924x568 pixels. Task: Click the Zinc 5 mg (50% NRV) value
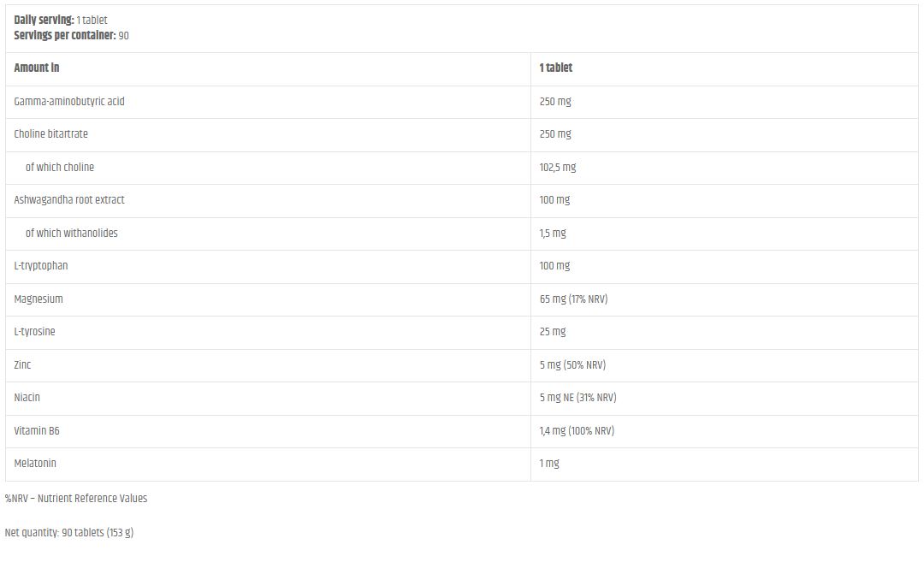pyautogui.click(x=572, y=364)
